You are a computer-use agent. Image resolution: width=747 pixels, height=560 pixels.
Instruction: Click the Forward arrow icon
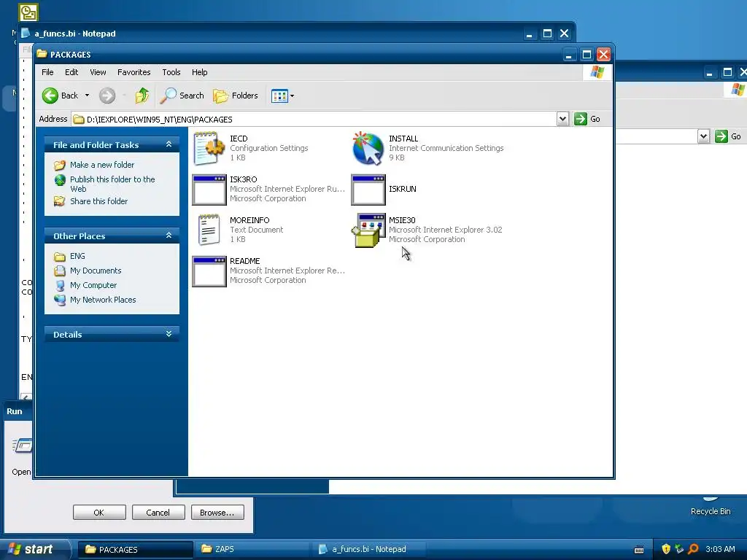coord(107,96)
